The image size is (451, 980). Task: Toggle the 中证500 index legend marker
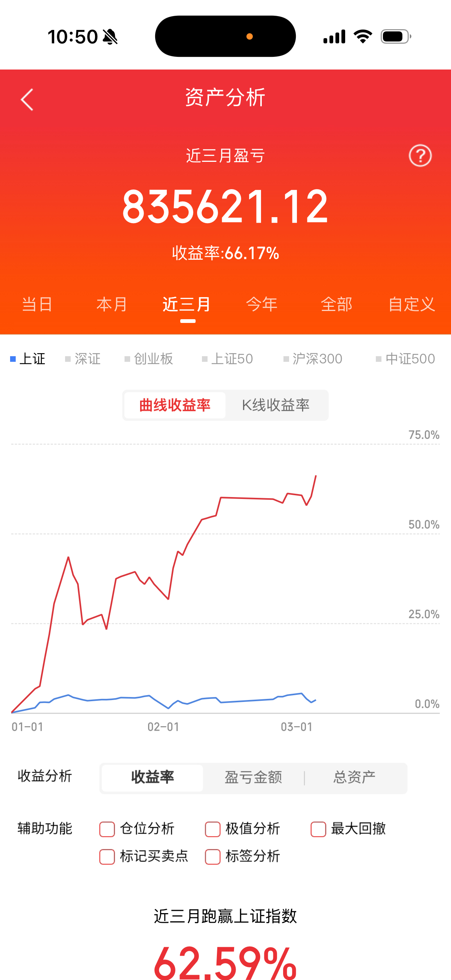pyautogui.click(x=405, y=358)
